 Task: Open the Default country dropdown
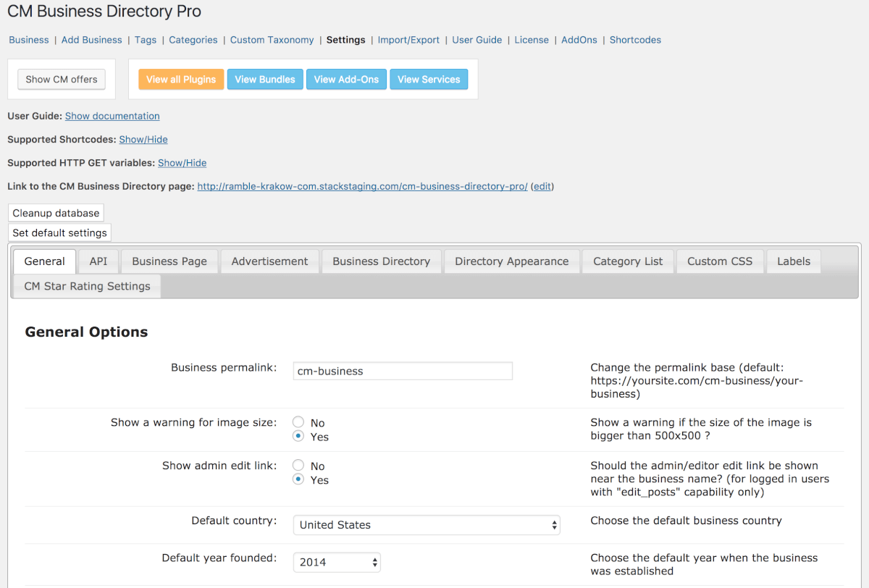click(x=427, y=525)
